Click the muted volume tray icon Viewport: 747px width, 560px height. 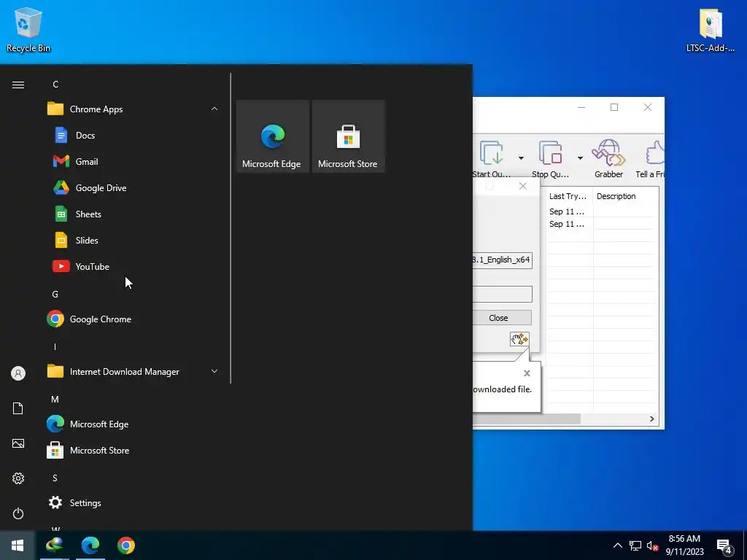click(x=652, y=545)
